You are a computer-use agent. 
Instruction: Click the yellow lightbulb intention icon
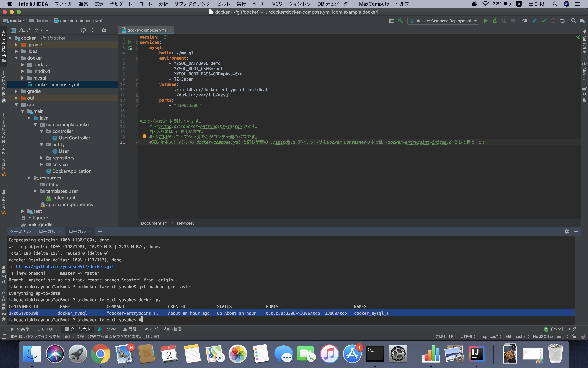pyautogui.click(x=144, y=137)
